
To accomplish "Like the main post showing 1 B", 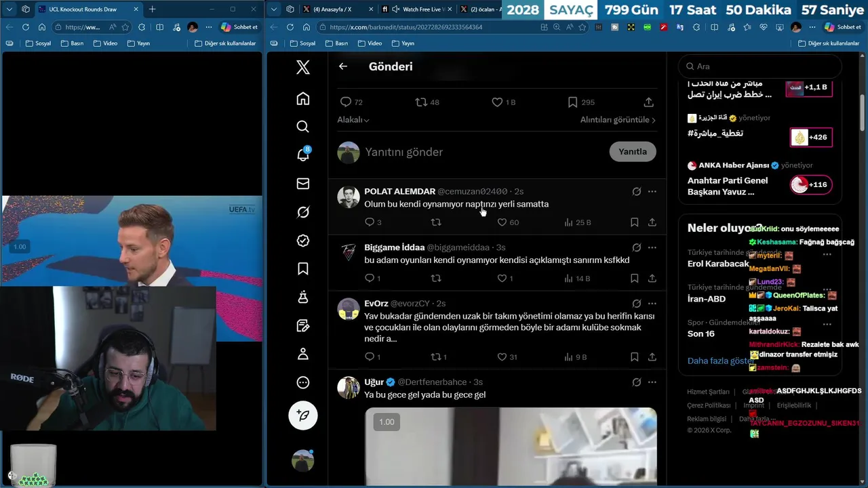I will tap(497, 102).
